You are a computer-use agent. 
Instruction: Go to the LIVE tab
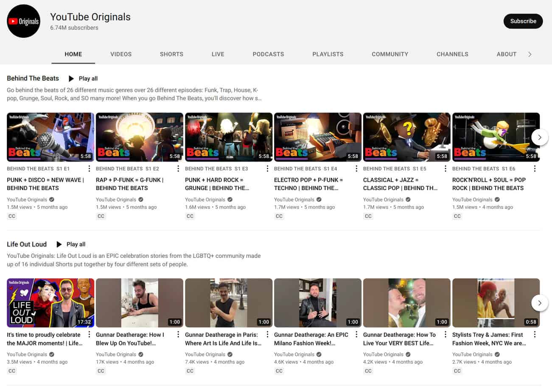[x=218, y=54]
